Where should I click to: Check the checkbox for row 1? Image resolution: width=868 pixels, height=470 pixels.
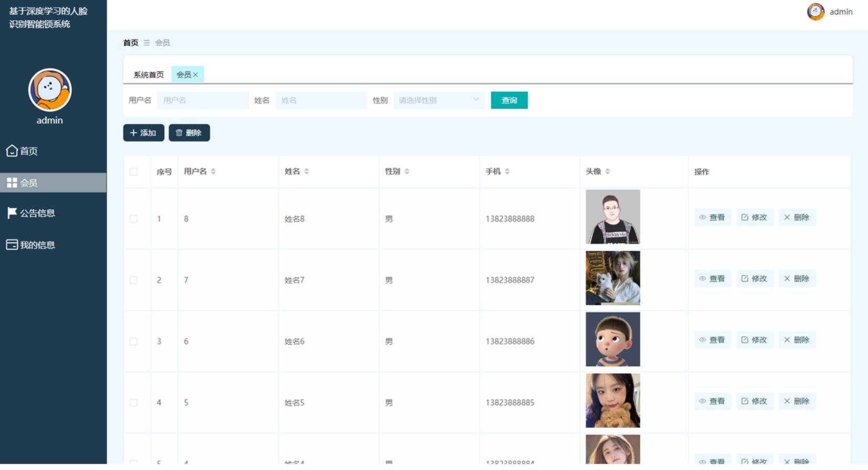(133, 219)
